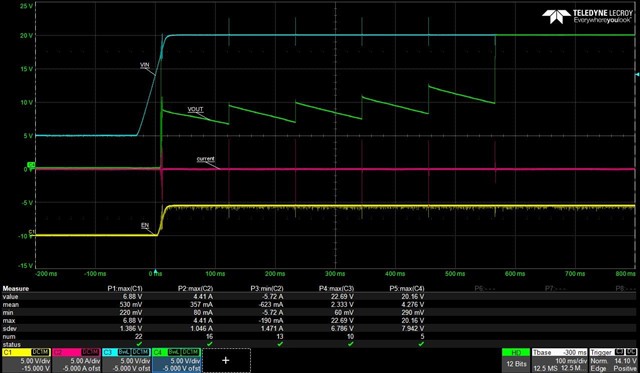Open the C1 channel descriptor box
Screen dimensions: 640x373
click(26, 360)
